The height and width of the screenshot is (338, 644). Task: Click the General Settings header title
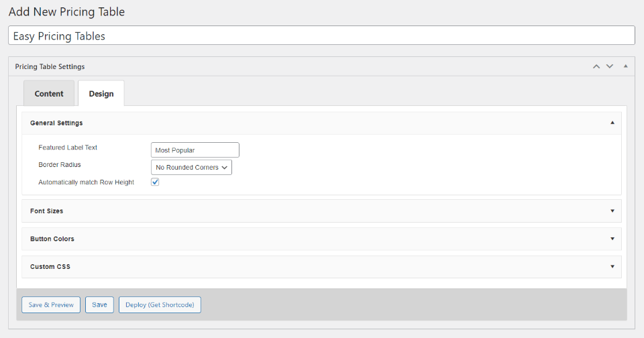[x=57, y=123]
